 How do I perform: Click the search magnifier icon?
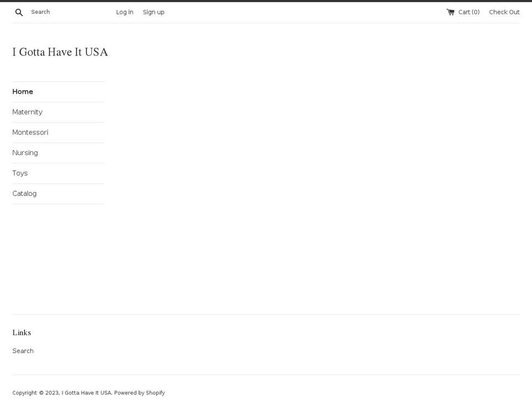tap(19, 12)
